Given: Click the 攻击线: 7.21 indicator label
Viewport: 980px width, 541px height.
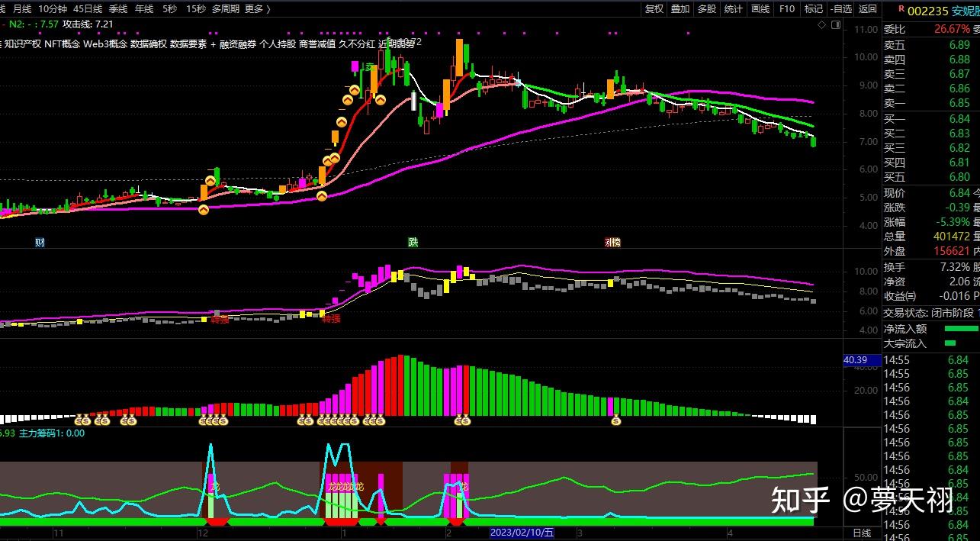Looking at the screenshot, I should pyautogui.click(x=88, y=24).
